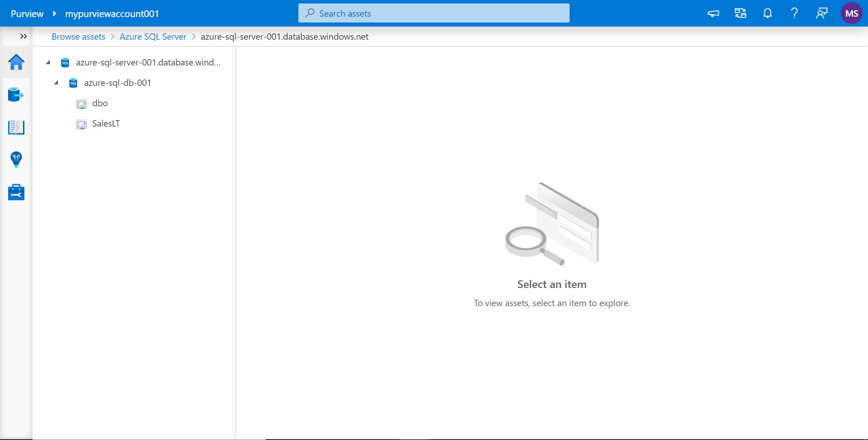Open the Insights lightbulb icon
Viewport: 868px width, 440px height.
[16, 159]
